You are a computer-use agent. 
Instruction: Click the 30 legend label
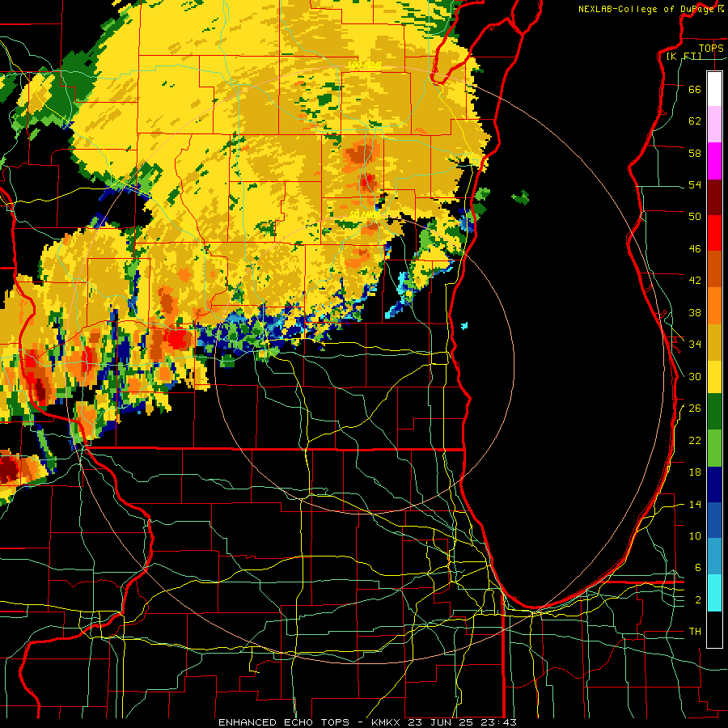pos(695,376)
